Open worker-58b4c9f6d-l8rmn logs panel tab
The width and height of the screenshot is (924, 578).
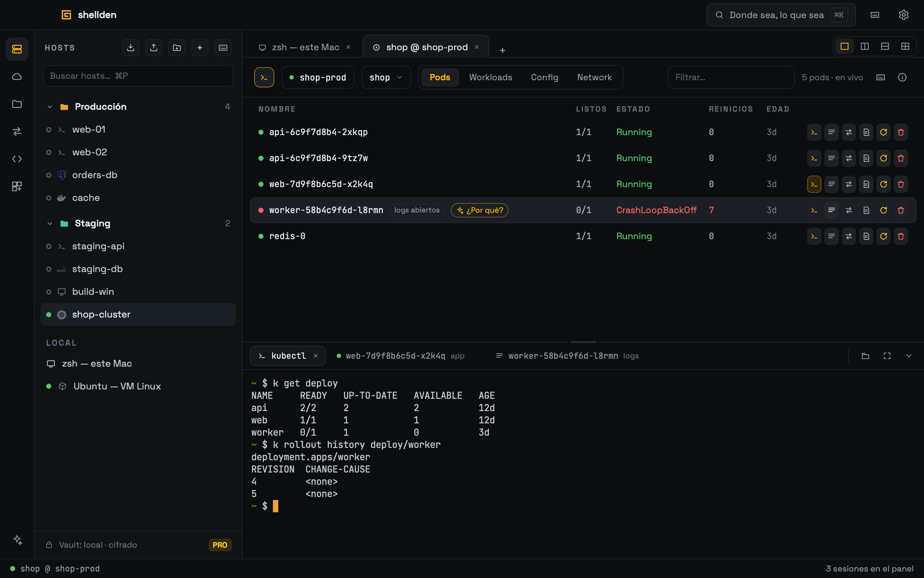(567, 356)
